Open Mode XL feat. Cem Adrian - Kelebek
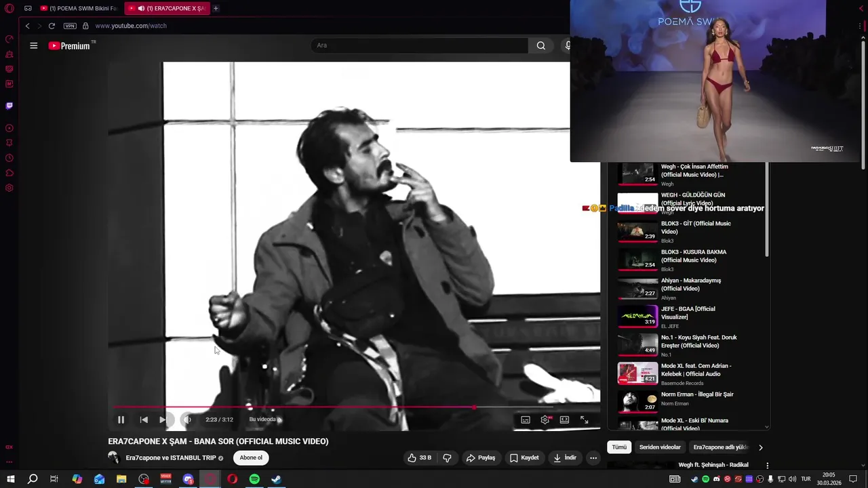868x488 pixels. (x=696, y=370)
